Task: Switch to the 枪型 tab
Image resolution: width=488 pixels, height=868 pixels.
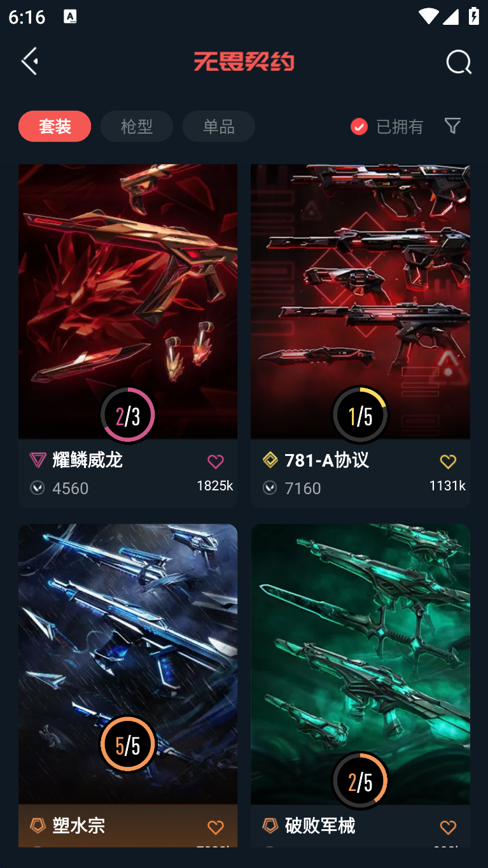Action: (x=137, y=126)
